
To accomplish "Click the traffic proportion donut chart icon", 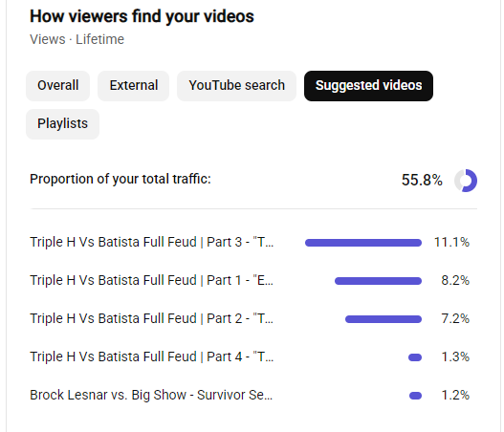I will [466, 181].
